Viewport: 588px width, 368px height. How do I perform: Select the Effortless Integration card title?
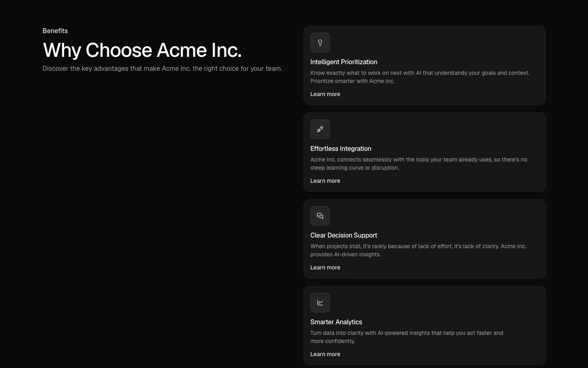tap(341, 148)
